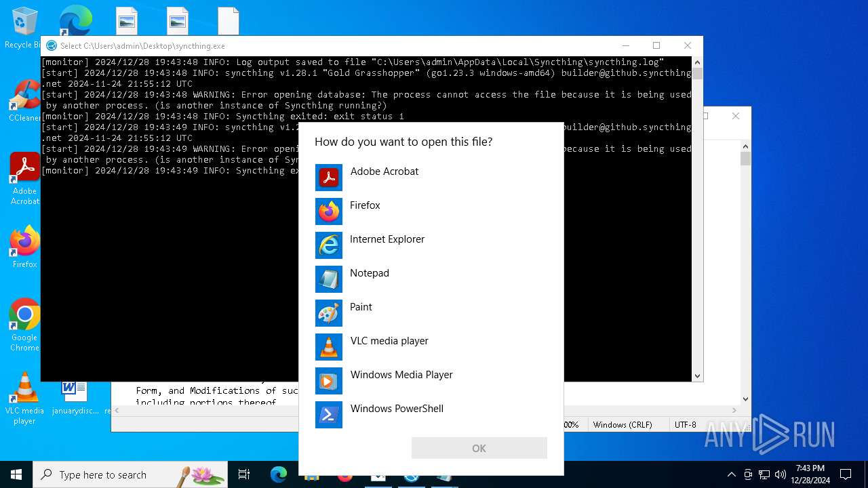
Task: Show hidden system tray icons
Action: 731,474
